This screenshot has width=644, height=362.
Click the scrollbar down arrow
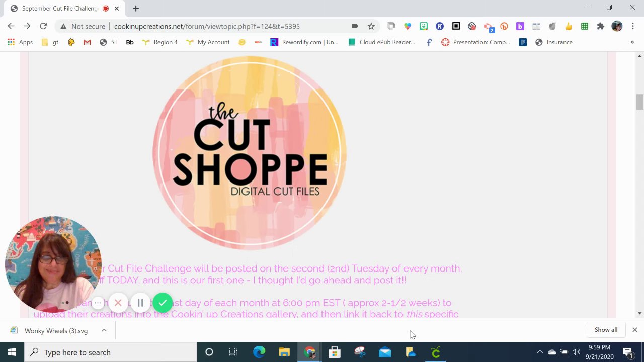[x=639, y=313]
